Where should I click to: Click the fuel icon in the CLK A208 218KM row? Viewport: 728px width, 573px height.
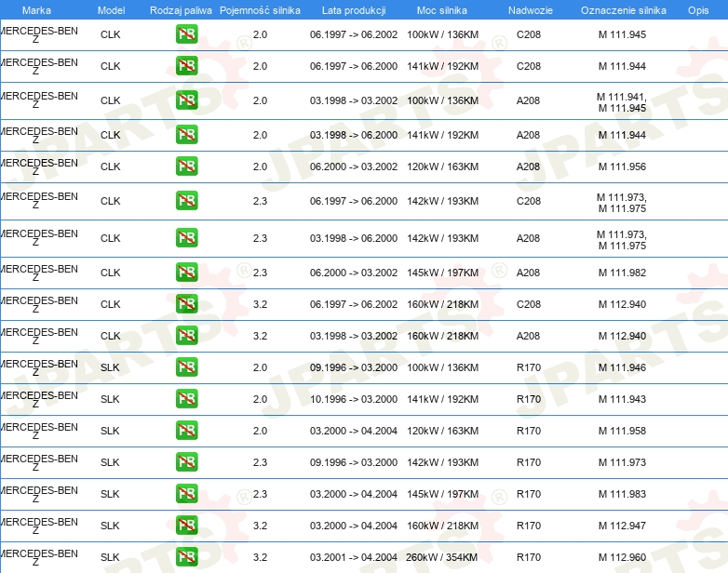(x=186, y=336)
